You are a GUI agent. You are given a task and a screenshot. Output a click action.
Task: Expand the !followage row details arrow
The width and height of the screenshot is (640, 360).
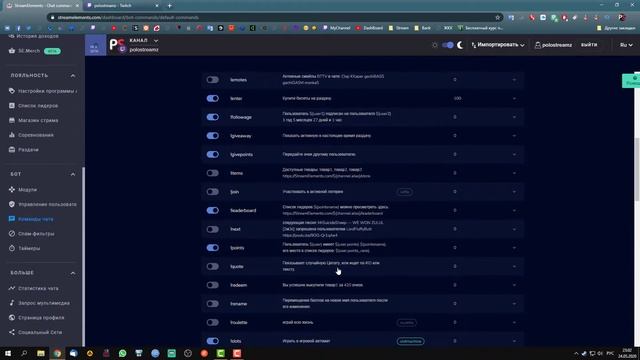[514, 117]
